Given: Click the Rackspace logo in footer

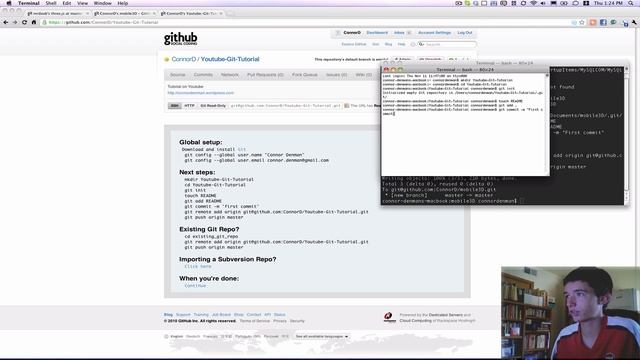Looking at the screenshot, I should click(x=389, y=317).
